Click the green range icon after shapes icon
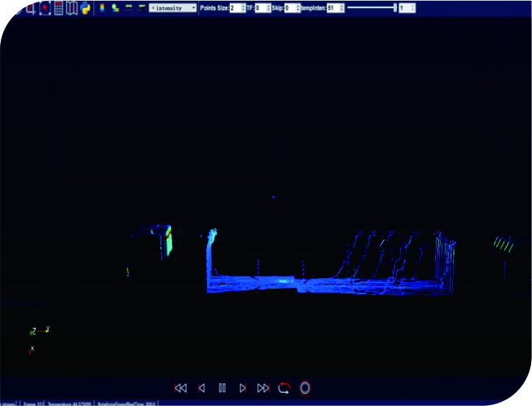Image resolution: width=532 pixels, height=406 pixels. 129,8
